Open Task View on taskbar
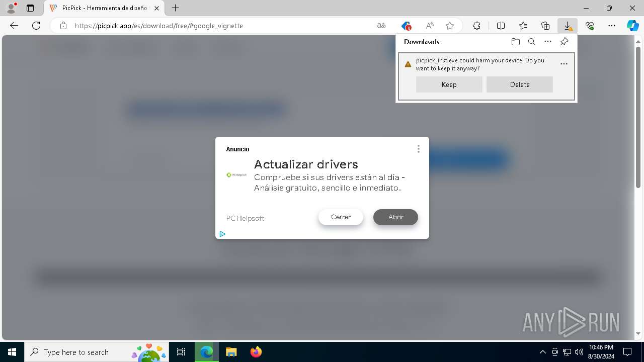644x362 pixels. 181,352
